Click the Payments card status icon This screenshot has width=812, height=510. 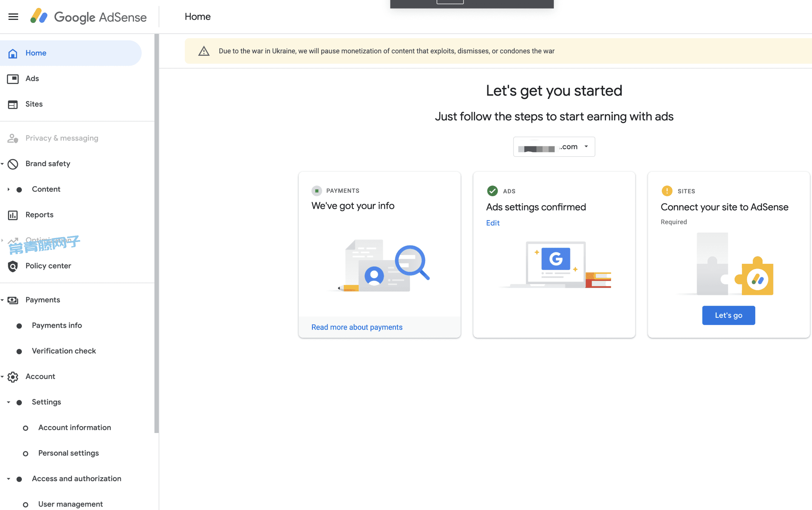pyautogui.click(x=316, y=191)
